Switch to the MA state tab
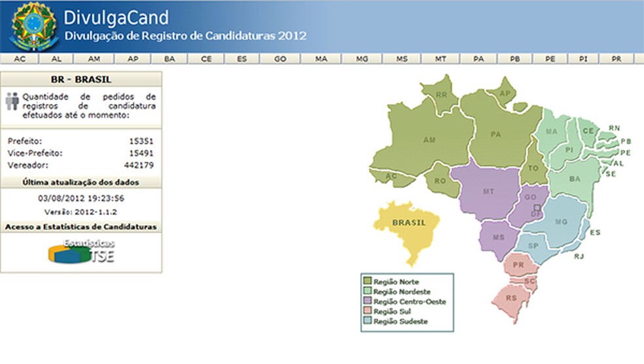 click(321, 59)
